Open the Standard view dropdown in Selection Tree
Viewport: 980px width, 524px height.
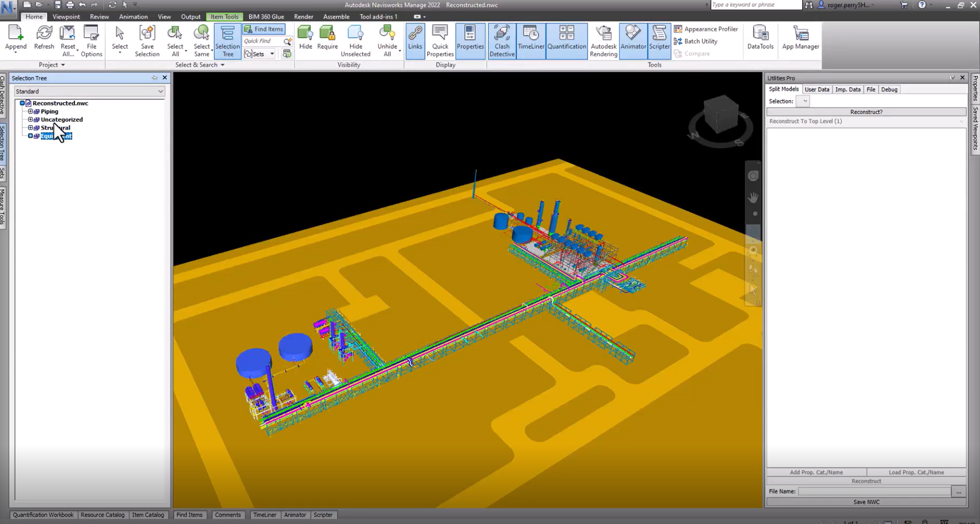point(89,91)
